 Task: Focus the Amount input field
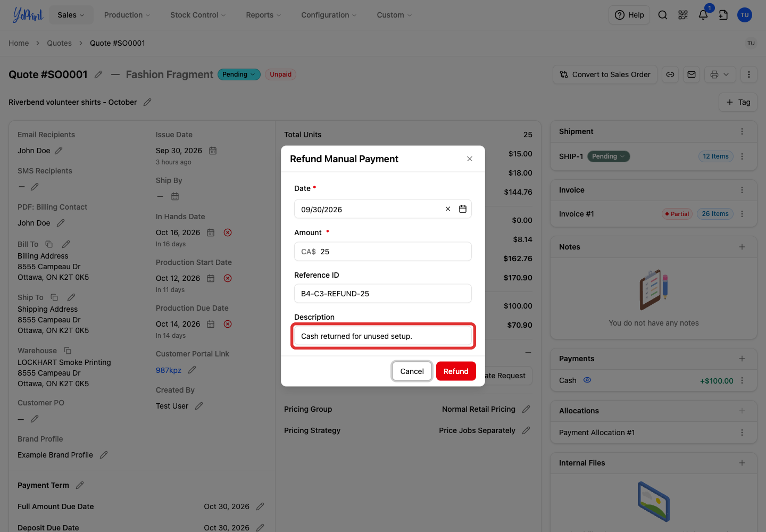383,252
